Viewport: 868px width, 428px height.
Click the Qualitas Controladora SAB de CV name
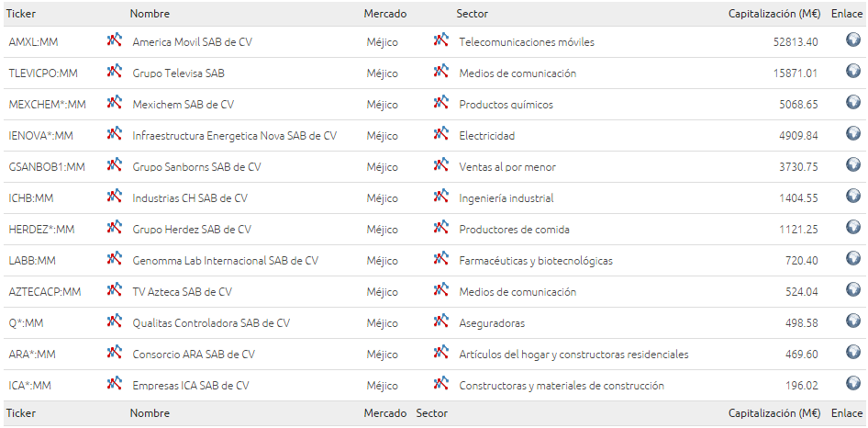coord(211,323)
